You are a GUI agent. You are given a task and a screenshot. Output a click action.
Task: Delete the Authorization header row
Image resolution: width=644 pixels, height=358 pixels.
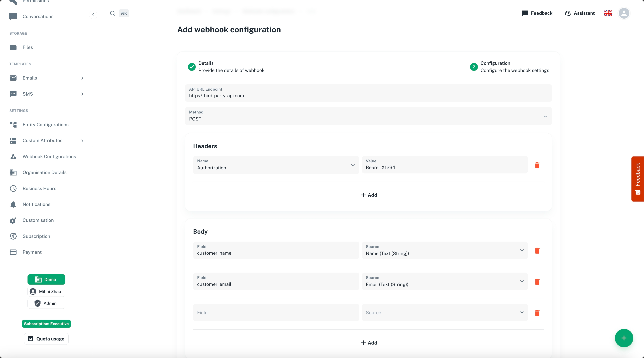point(537,165)
